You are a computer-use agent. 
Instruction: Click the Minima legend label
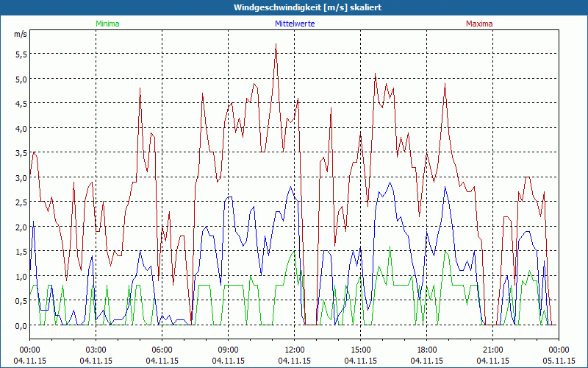(107, 24)
